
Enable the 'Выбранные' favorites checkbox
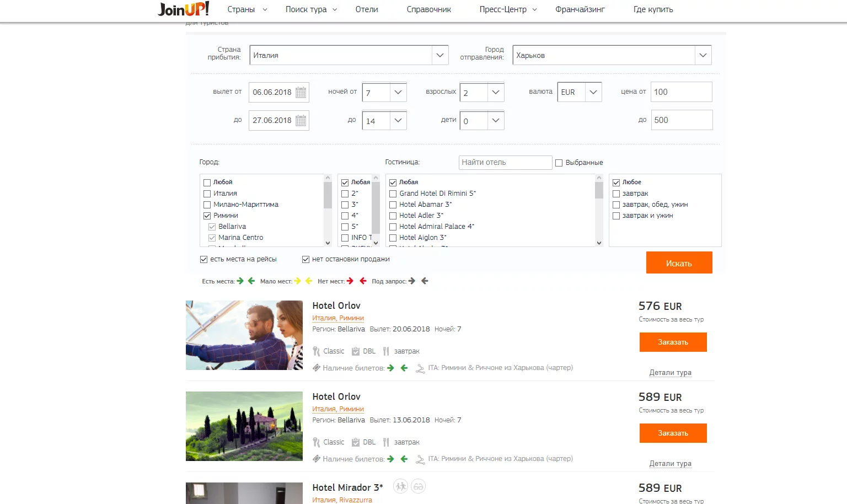click(x=559, y=163)
